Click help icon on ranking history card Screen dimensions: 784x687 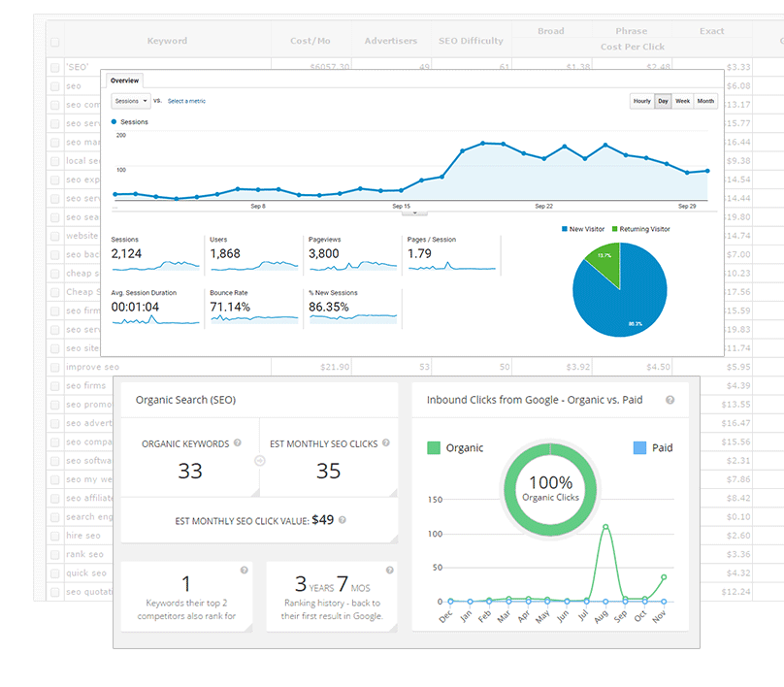click(x=389, y=571)
